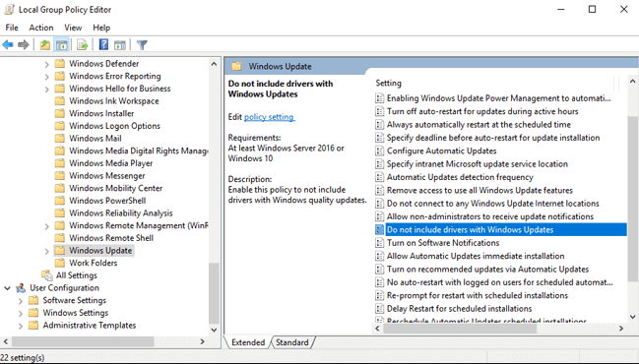
Task: Toggle Show/Hide Action Pane toolbar icon
Action: click(120, 45)
